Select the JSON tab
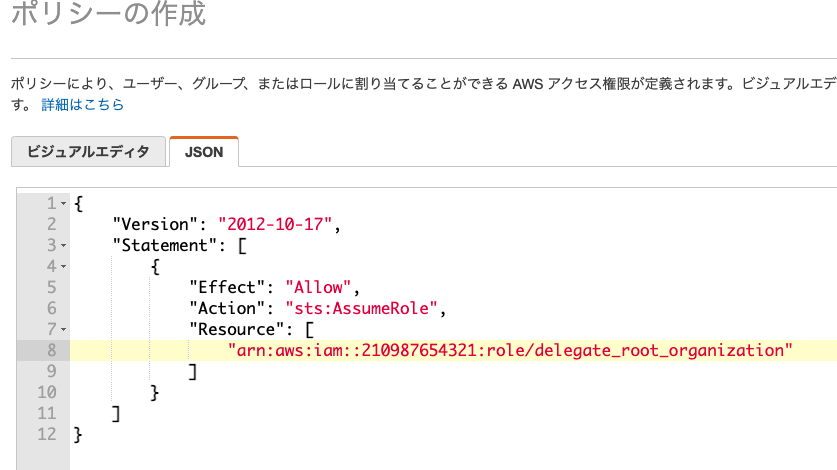The width and height of the screenshot is (837, 470). point(204,152)
